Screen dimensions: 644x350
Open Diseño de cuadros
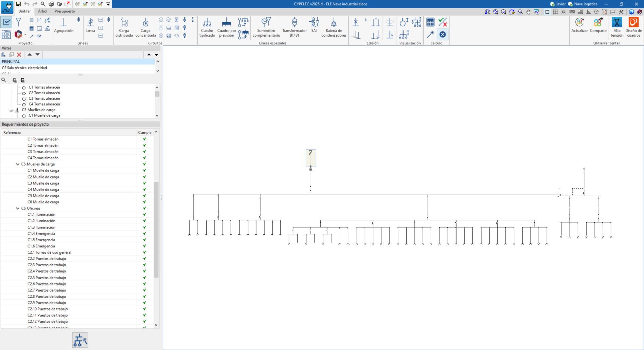tap(633, 27)
